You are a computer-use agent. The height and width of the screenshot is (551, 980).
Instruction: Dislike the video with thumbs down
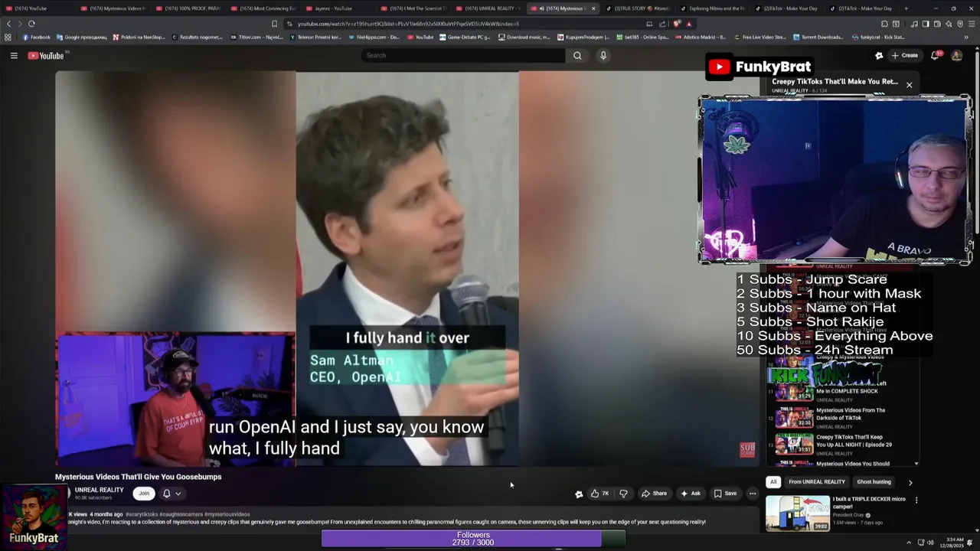(623, 494)
